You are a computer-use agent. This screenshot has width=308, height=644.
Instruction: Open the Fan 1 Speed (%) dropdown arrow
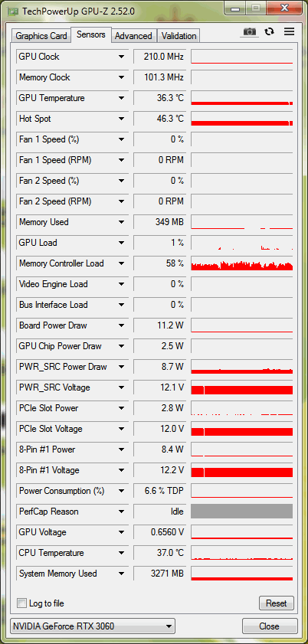click(x=121, y=139)
